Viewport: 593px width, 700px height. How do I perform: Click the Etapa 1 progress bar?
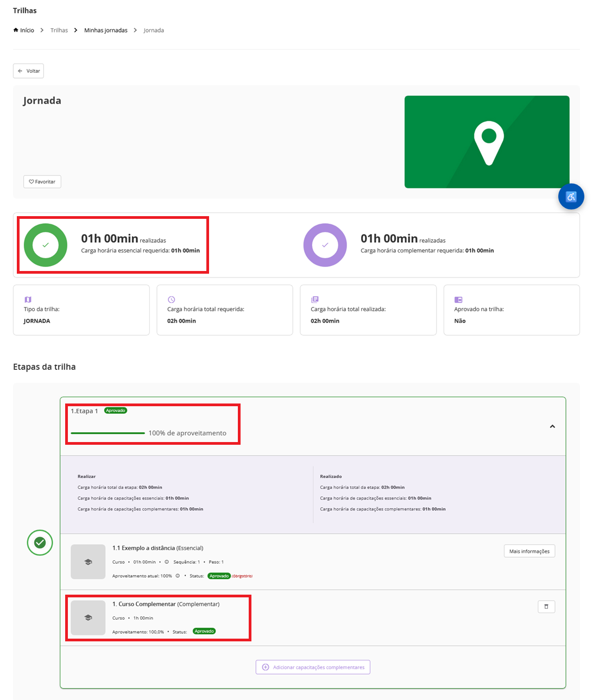point(108,433)
